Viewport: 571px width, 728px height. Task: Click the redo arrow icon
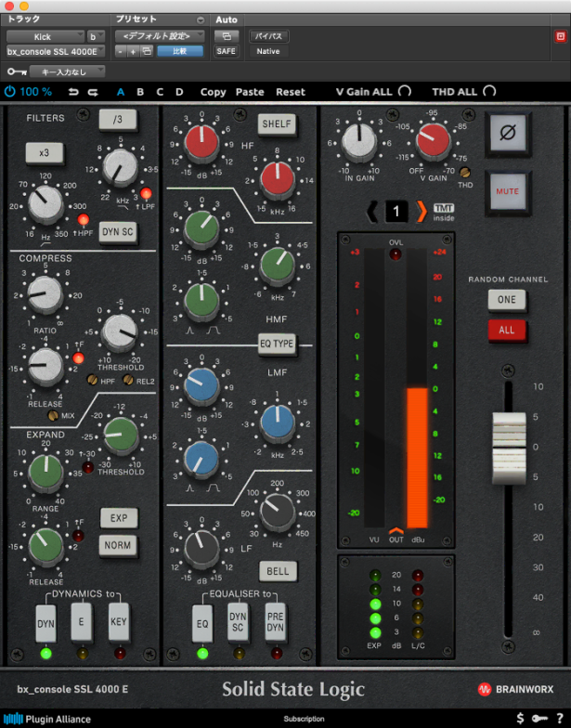click(93, 92)
